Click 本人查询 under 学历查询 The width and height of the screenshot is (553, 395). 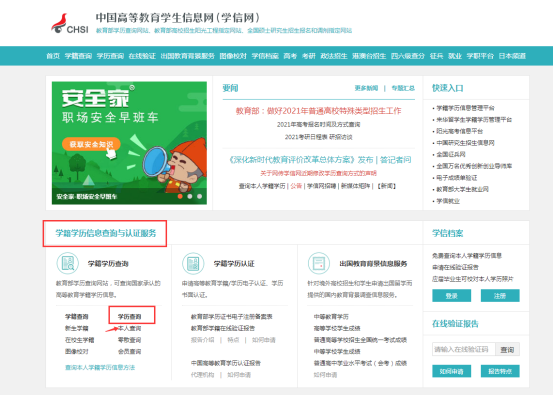click(x=129, y=328)
